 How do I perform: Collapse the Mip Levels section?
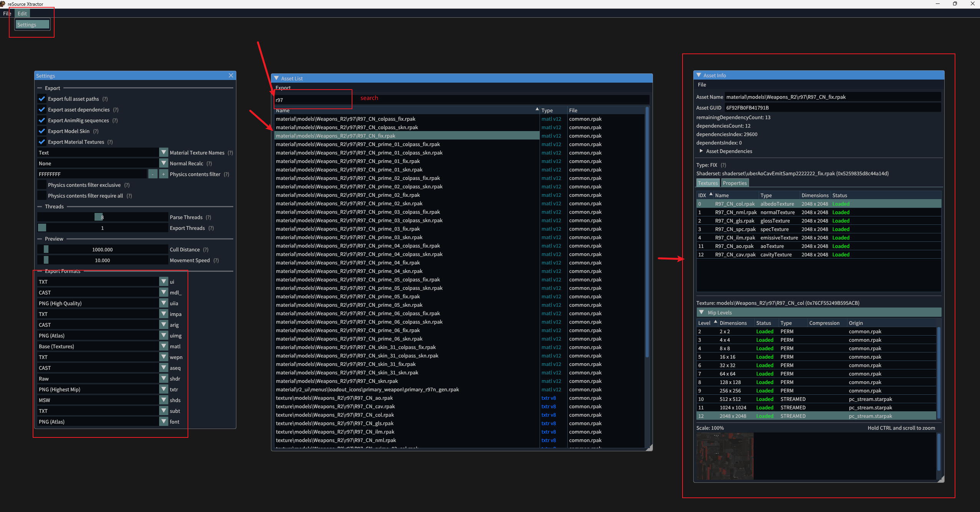point(701,313)
